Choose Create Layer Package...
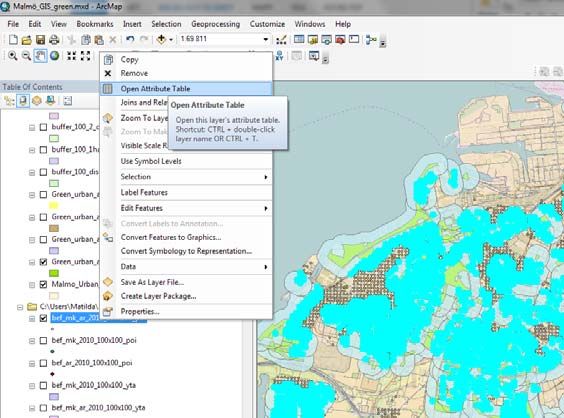The height and width of the screenshot is (418, 564). (186, 296)
